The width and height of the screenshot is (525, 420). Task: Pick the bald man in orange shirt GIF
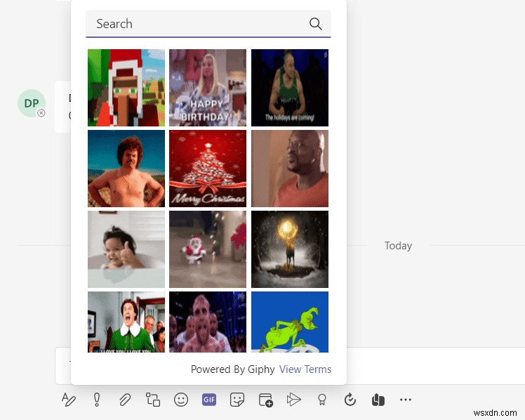[x=290, y=169]
